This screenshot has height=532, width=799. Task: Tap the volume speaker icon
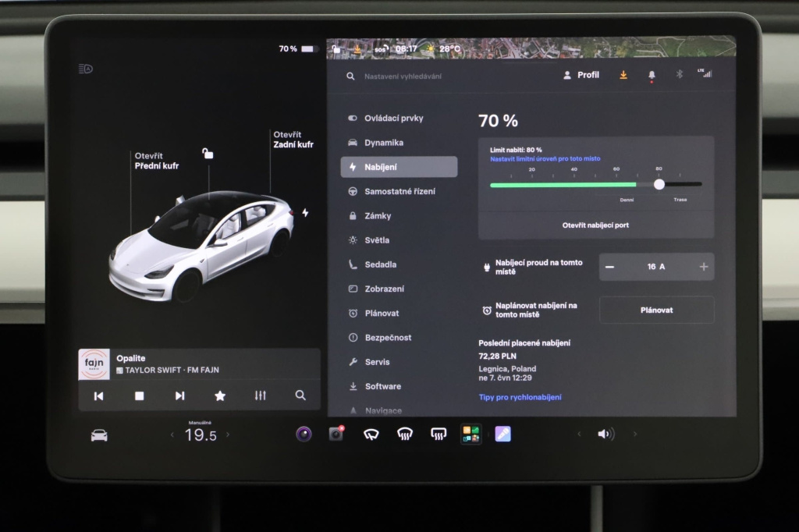pyautogui.click(x=605, y=434)
